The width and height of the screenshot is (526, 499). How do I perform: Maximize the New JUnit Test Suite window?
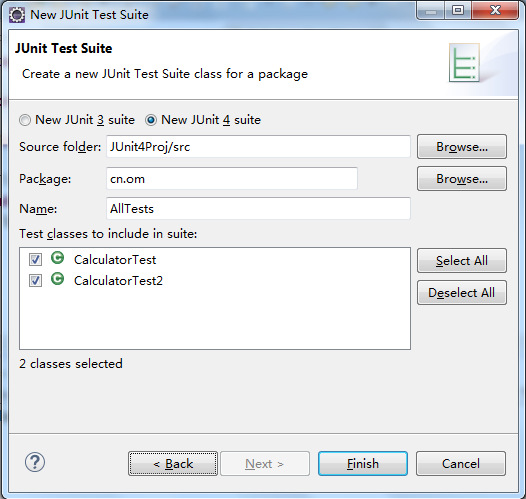[458, 10]
